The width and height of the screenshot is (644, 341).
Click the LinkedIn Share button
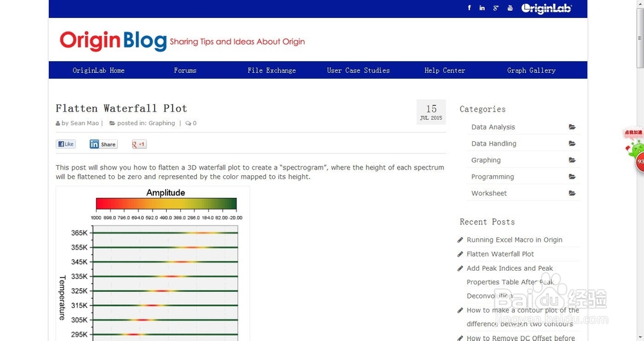pyautogui.click(x=104, y=144)
